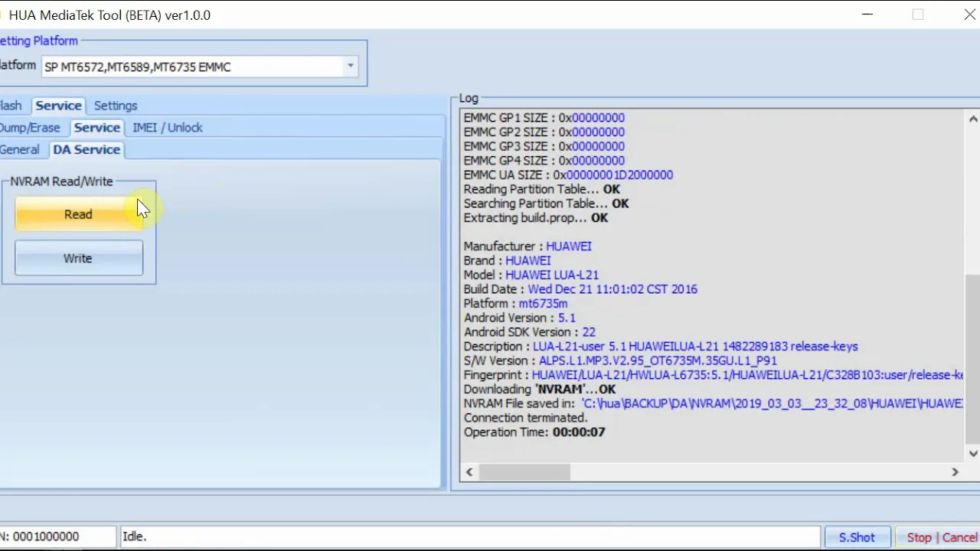Screen dimensions: 980x551
Task: Switch to the Flash tab
Action: tap(11, 106)
